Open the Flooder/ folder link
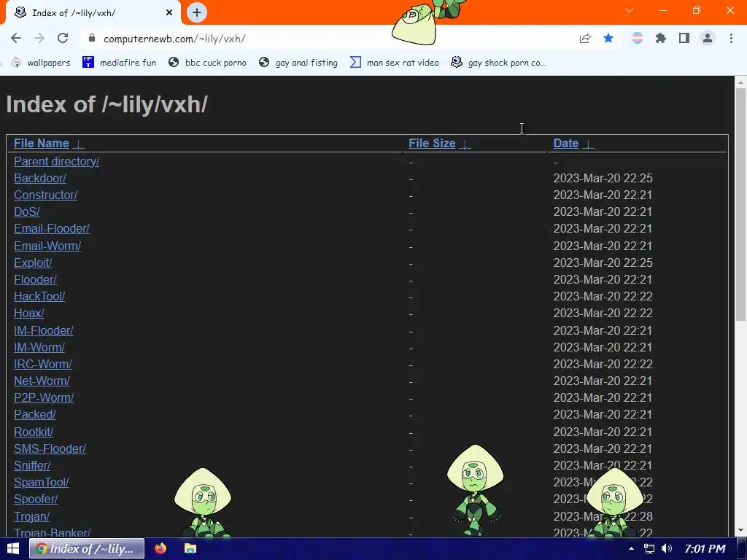 point(35,279)
